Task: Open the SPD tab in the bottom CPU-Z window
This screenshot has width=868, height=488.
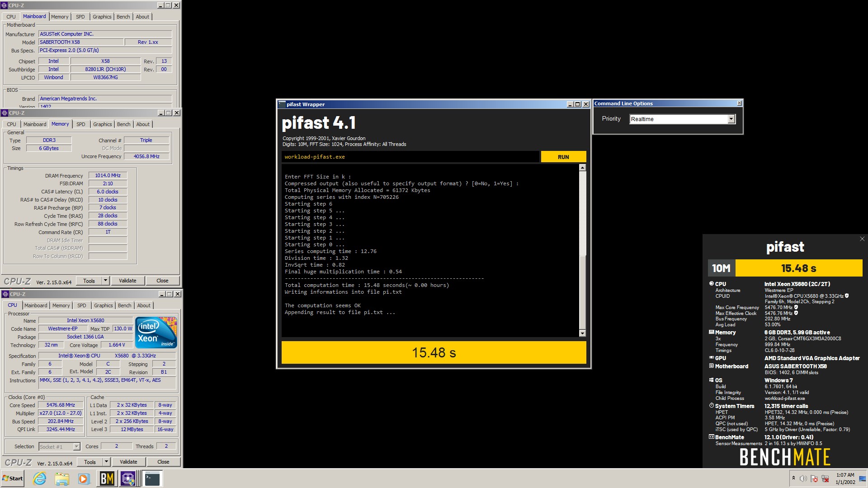Action: 82,305
